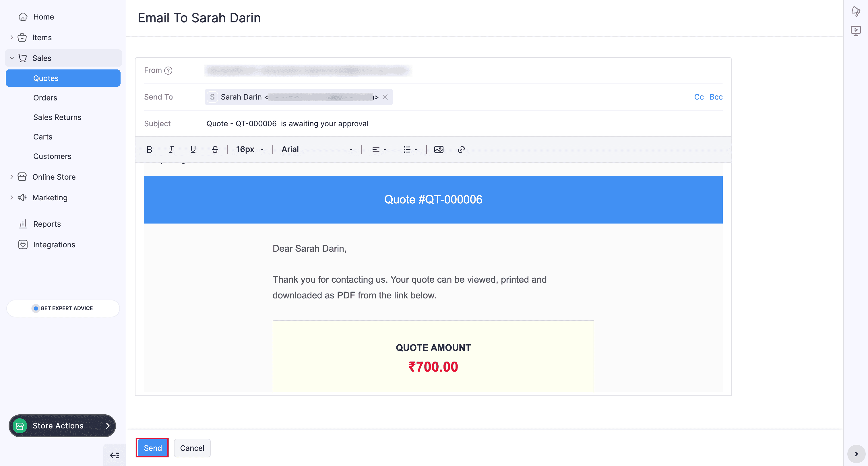
Task: Click the video tutorial icon at top right
Action: 856,30
